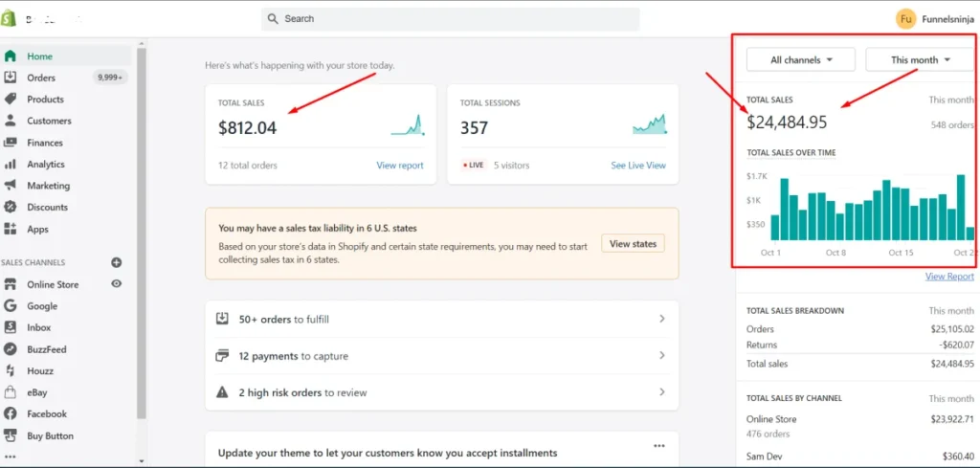Open the All channels dropdown
The image size is (980, 468).
[x=801, y=60]
